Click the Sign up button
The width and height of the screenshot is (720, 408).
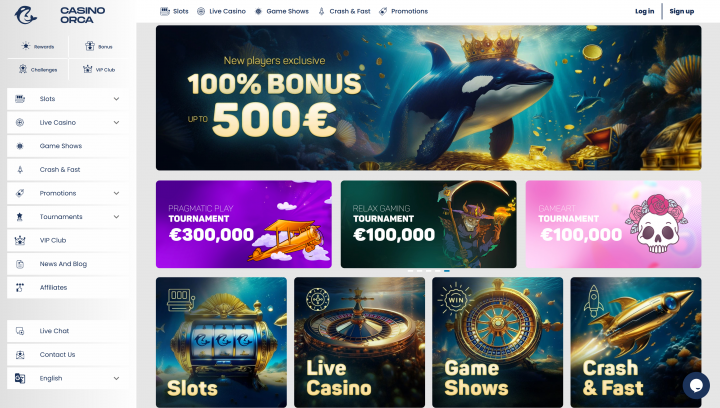pos(681,11)
